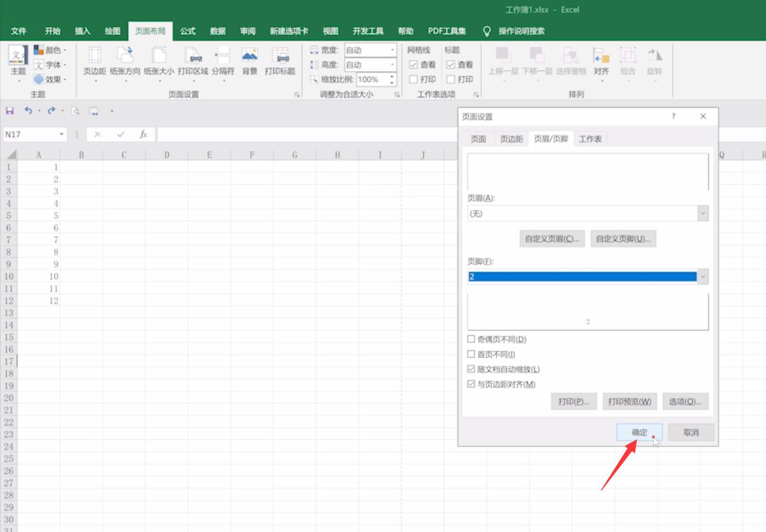Open the Formulas (公式) ribbon tab
Image resolution: width=766 pixels, height=532 pixels.
point(188,31)
